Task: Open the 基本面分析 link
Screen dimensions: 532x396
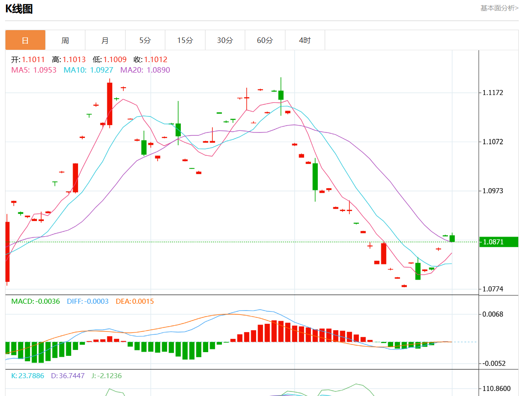Action: (499, 8)
